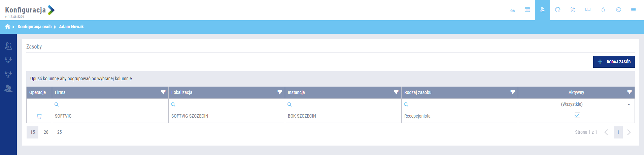Toggle the Aktywny checkbox for SOFTVIG row

577,115
